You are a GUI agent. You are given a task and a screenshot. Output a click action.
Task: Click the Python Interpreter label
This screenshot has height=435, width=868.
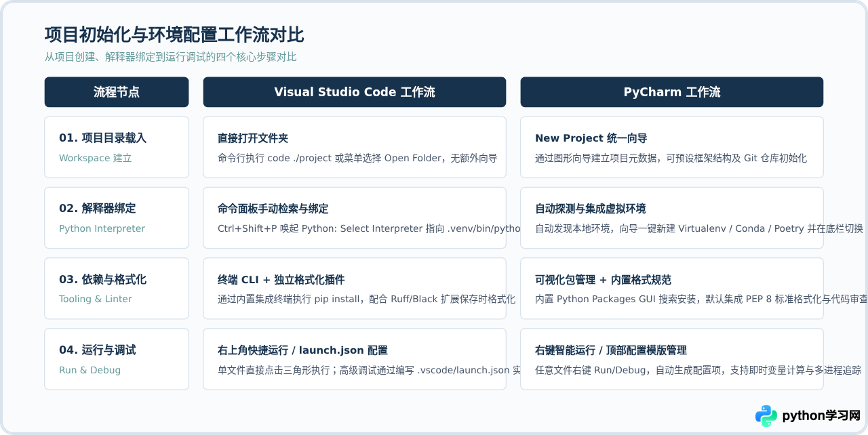click(102, 228)
